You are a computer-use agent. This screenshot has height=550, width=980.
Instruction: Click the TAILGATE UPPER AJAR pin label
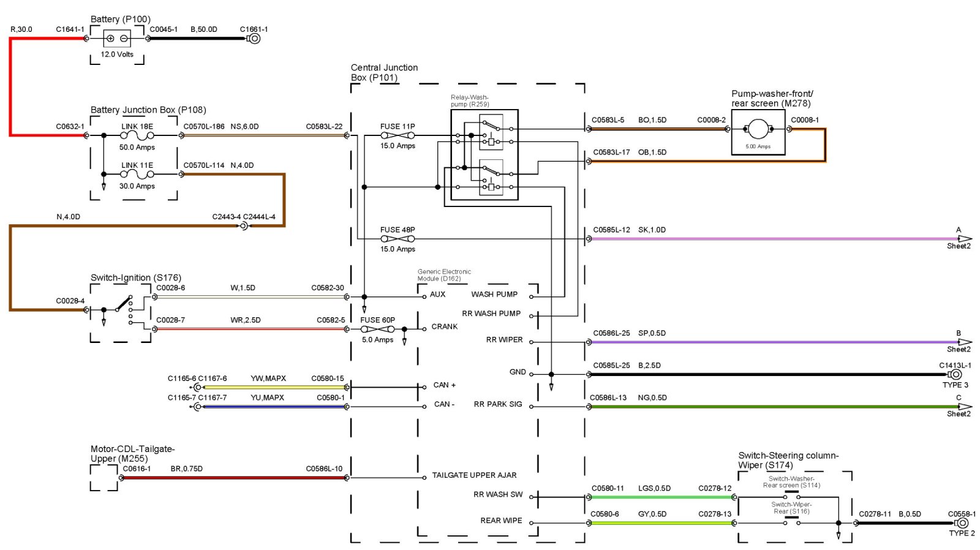tap(474, 475)
